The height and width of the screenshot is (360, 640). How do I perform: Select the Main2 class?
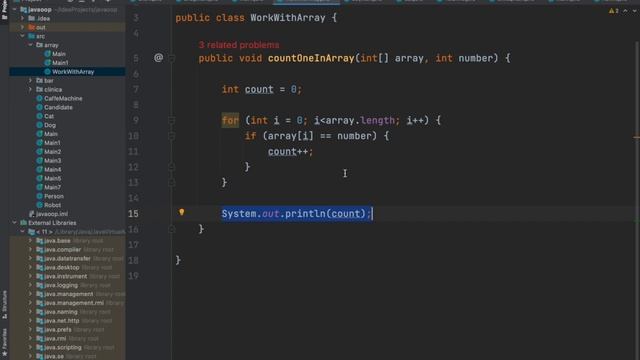[52, 152]
